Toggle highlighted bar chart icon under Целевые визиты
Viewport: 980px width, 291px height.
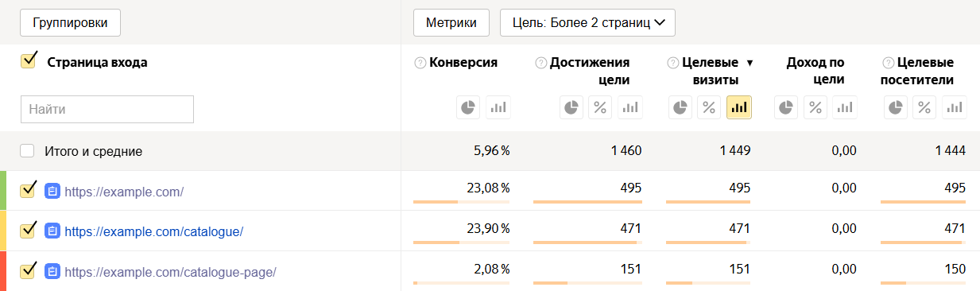click(738, 107)
